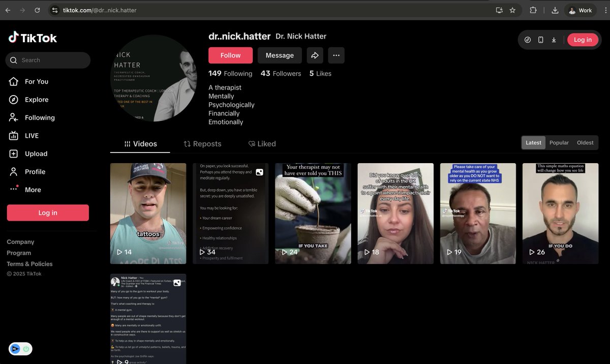Click the sidebar Log in button
Screen dimensions: 610x364
coord(48,213)
